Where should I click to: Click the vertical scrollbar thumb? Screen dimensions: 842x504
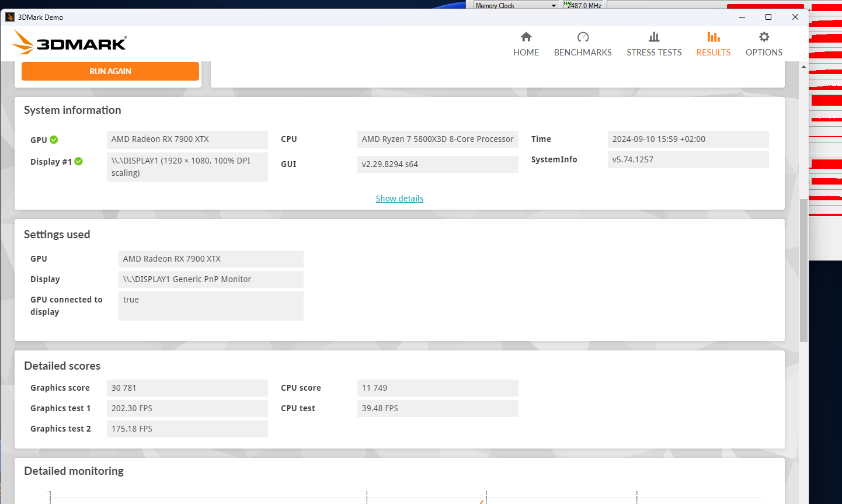(x=804, y=270)
